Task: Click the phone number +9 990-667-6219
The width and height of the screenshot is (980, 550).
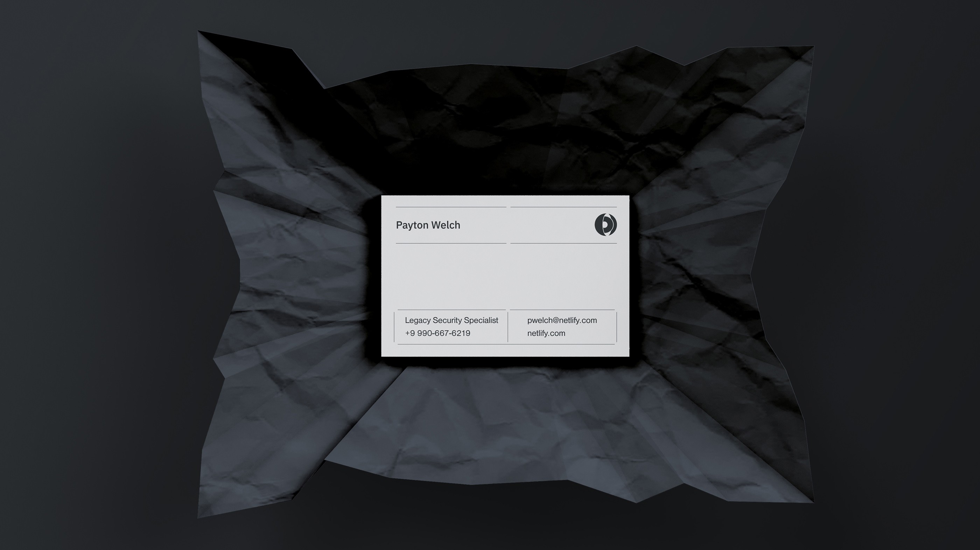Action: click(437, 333)
